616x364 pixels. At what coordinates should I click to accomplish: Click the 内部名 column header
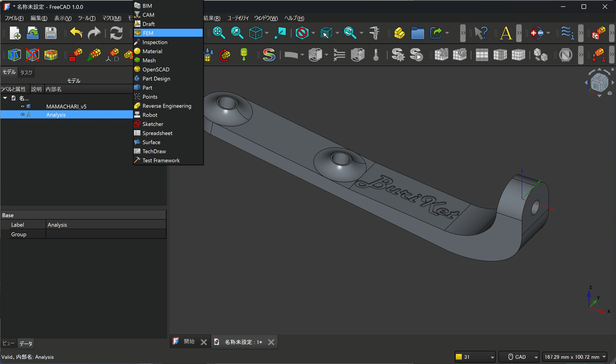53,89
